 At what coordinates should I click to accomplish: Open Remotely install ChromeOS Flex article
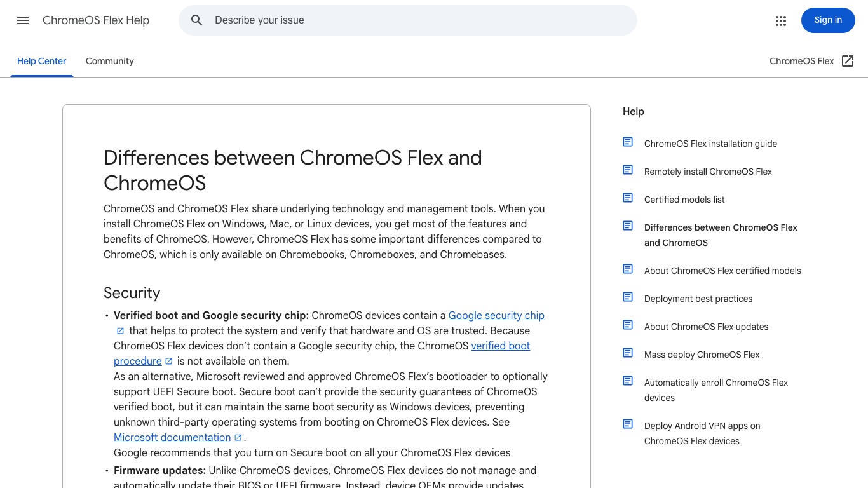(x=708, y=172)
